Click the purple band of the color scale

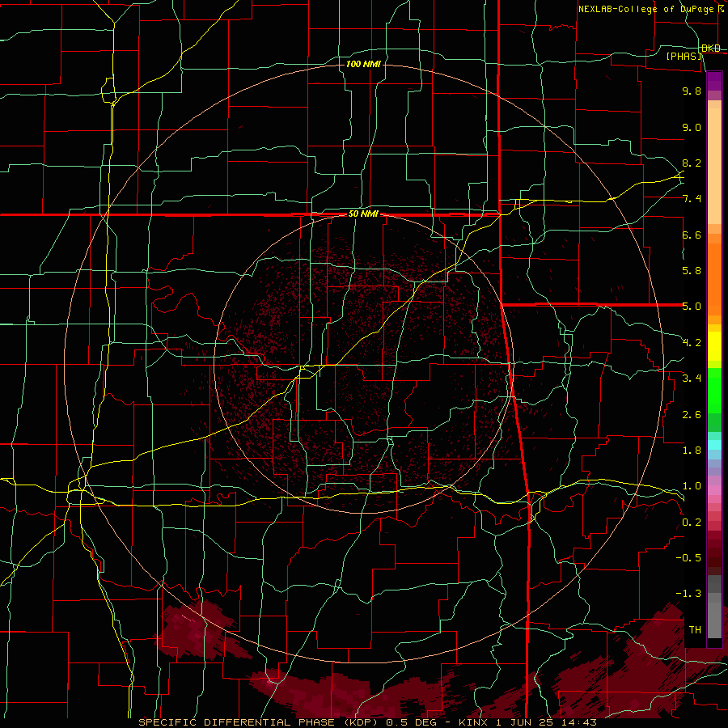pos(714,82)
